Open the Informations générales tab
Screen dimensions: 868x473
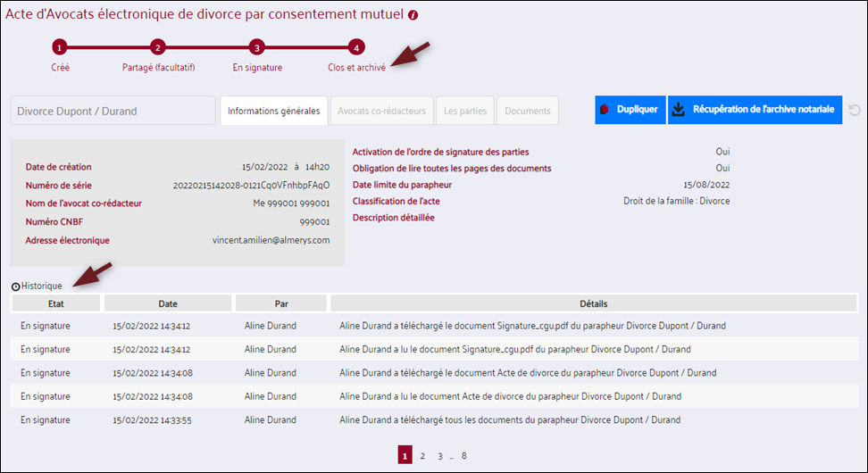[x=273, y=111]
